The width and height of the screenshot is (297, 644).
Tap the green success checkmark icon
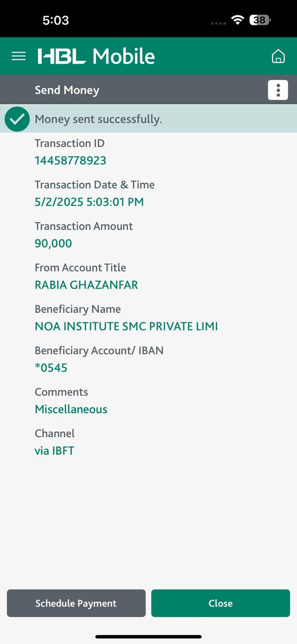pos(17,119)
